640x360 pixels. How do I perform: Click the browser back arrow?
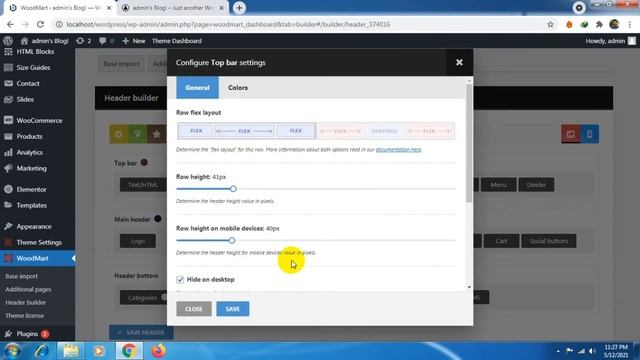tap(10, 24)
